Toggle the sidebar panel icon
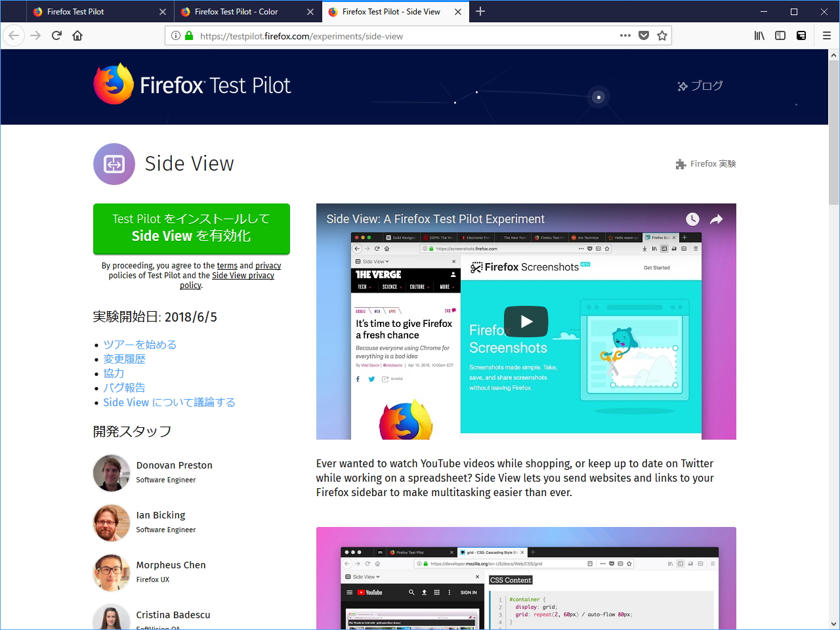 point(780,35)
